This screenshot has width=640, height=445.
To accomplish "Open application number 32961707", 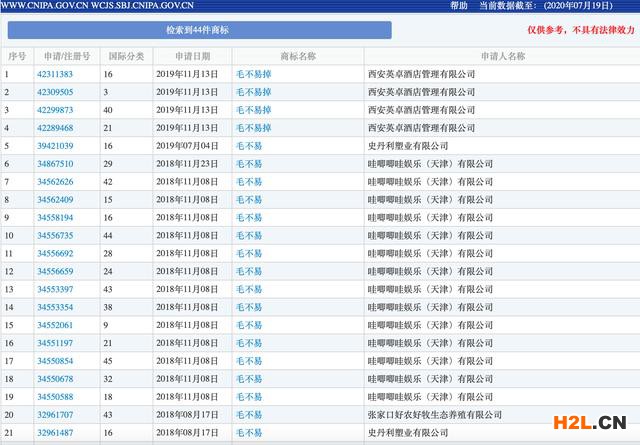I will [x=55, y=414].
